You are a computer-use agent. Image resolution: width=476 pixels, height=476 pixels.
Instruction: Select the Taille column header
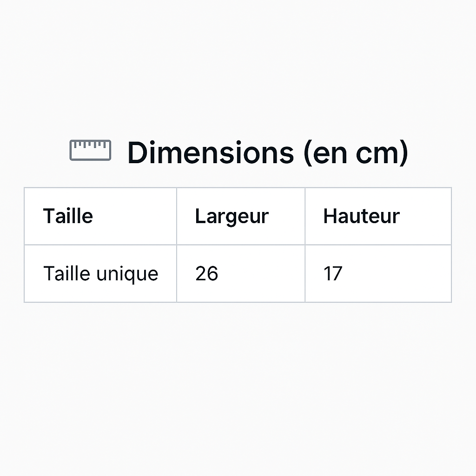tap(68, 216)
